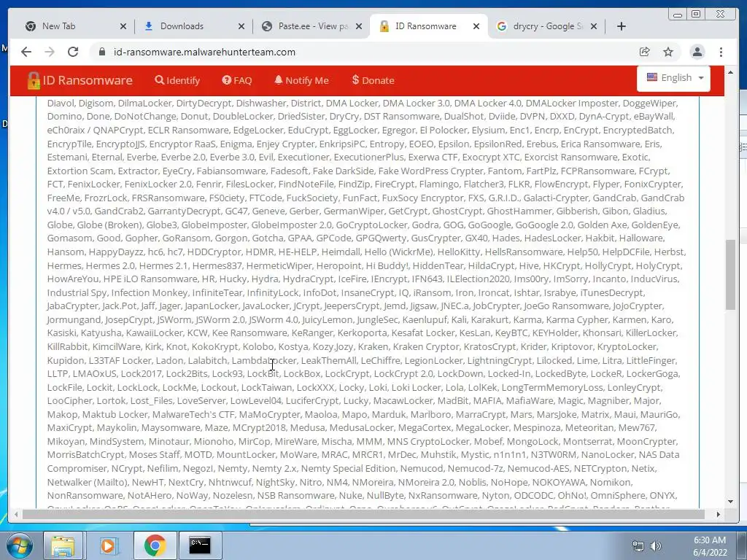The height and width of the screenshot is (560, 747).
Task: Open File Explorer from the taskbar
Action: pyautogui.click(x=63, y=545)
